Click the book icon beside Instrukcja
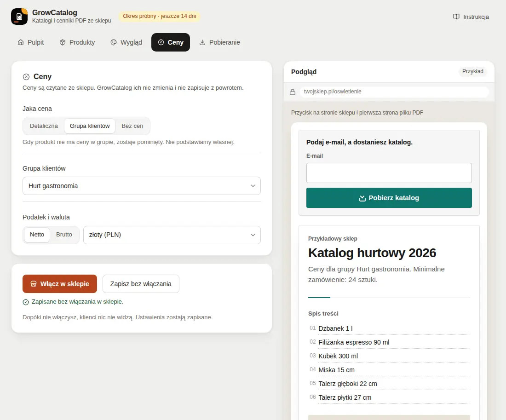Screen dimensions: 506x420 coord(456,17)
